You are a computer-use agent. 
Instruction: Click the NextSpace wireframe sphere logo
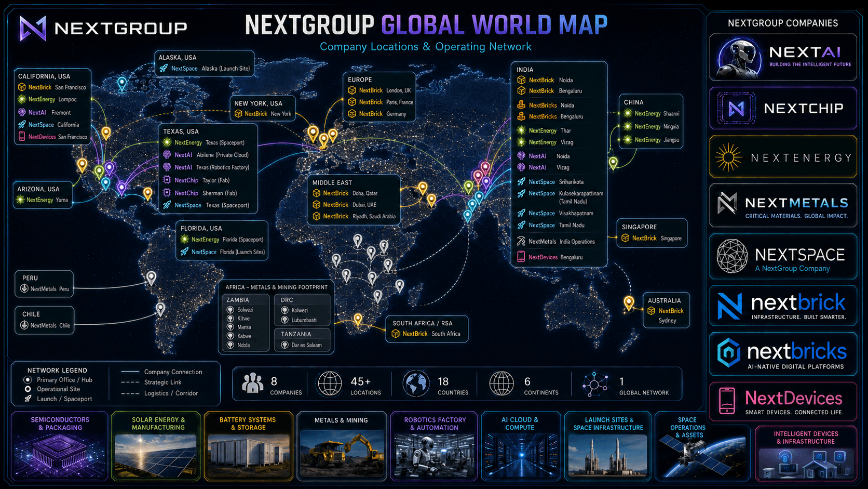point(732,256)
